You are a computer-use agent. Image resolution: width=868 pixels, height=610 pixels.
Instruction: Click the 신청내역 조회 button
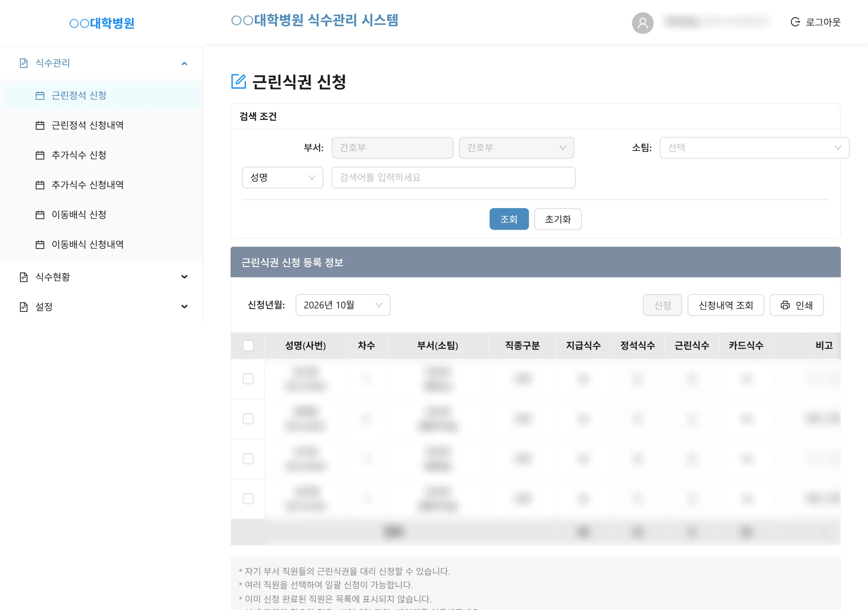pos(726,305)
